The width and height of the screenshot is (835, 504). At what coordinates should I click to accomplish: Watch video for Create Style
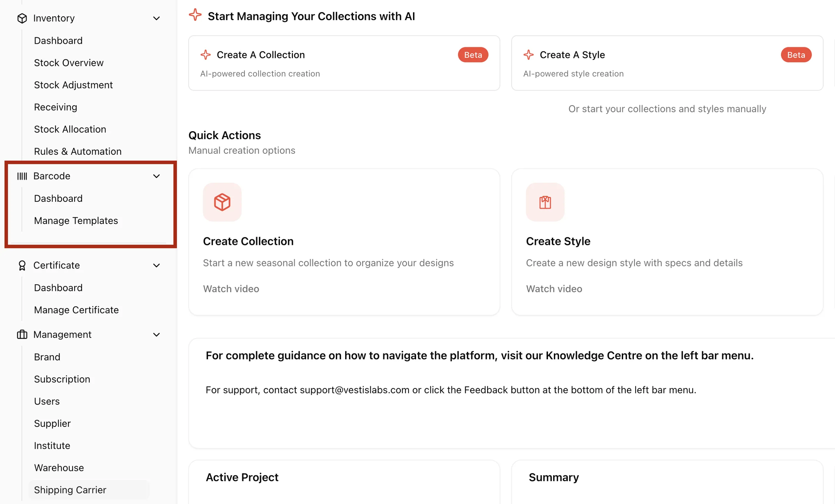pyautogui.click(x=554, y=289)
